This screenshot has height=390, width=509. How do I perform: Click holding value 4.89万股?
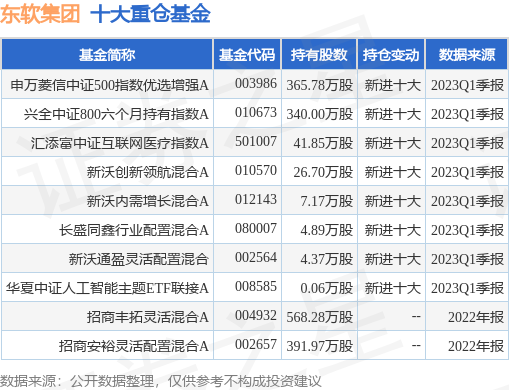click(327, 230)
